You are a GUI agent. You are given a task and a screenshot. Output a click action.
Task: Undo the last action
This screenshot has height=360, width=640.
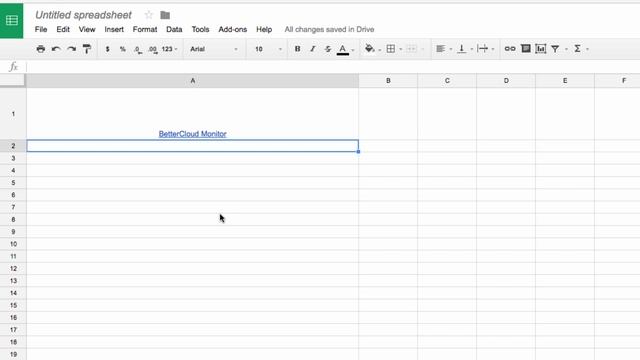56,49
